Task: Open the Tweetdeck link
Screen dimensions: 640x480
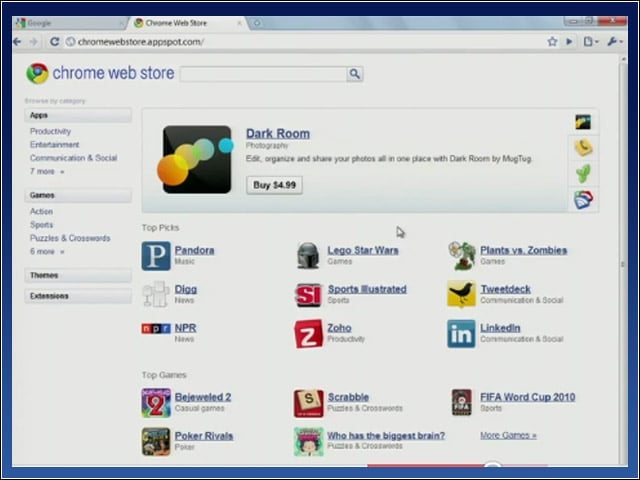Action: coord(505,289)
